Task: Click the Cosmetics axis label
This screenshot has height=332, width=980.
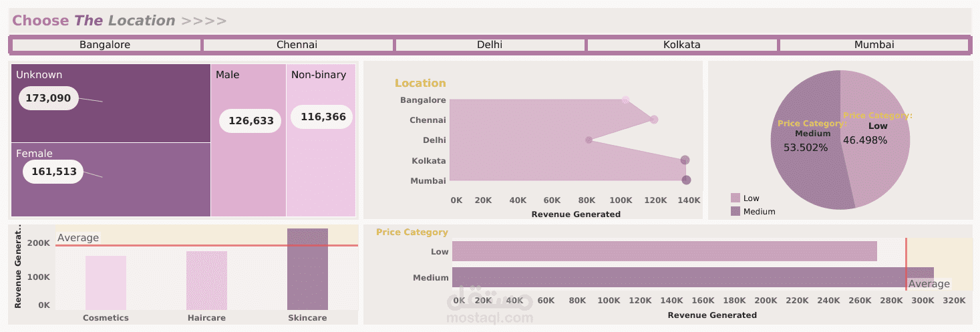Action: coord(106,318)
